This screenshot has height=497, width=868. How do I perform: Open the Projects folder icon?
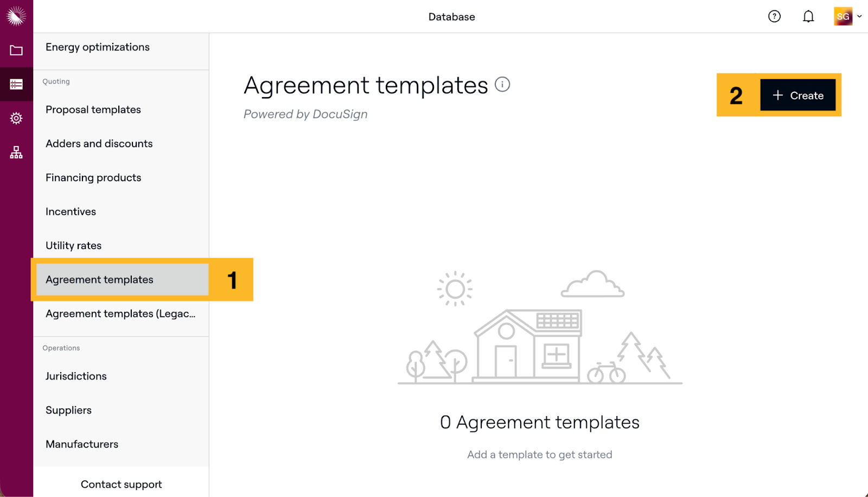pos(16,50)
